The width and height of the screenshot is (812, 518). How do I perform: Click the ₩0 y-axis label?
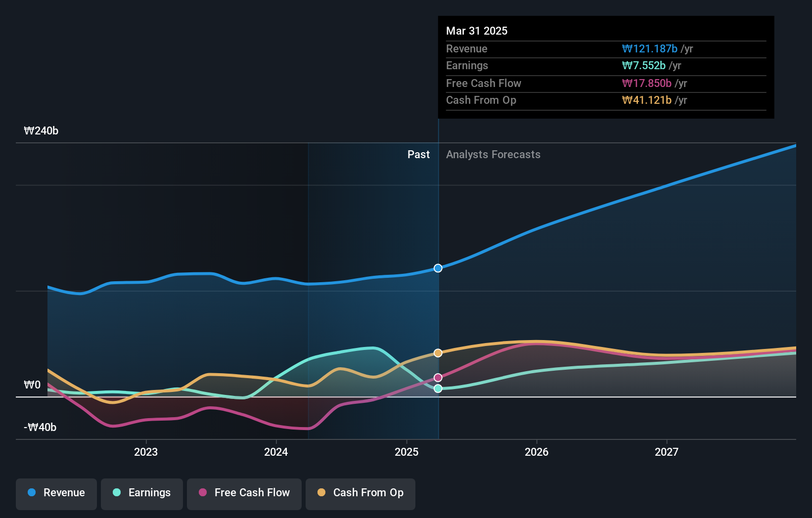32,385
